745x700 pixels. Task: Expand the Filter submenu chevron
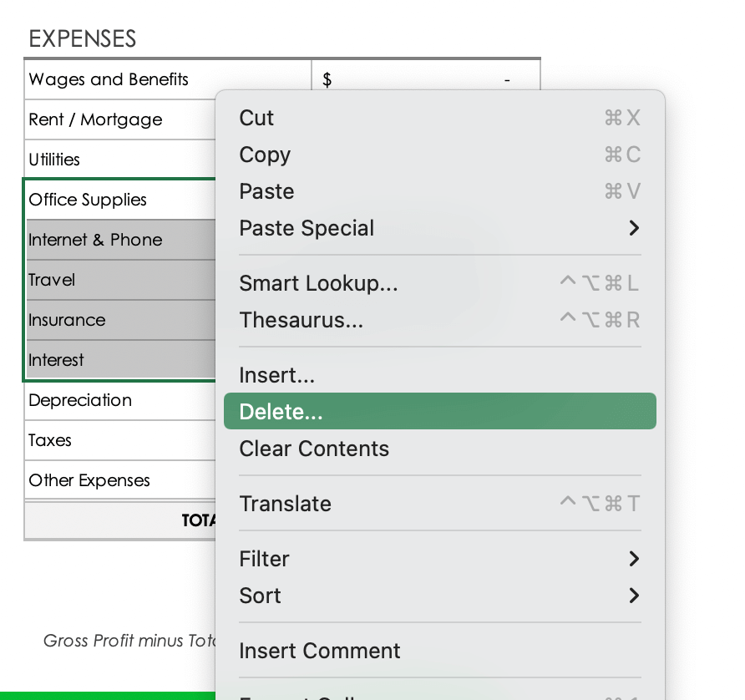634,559
